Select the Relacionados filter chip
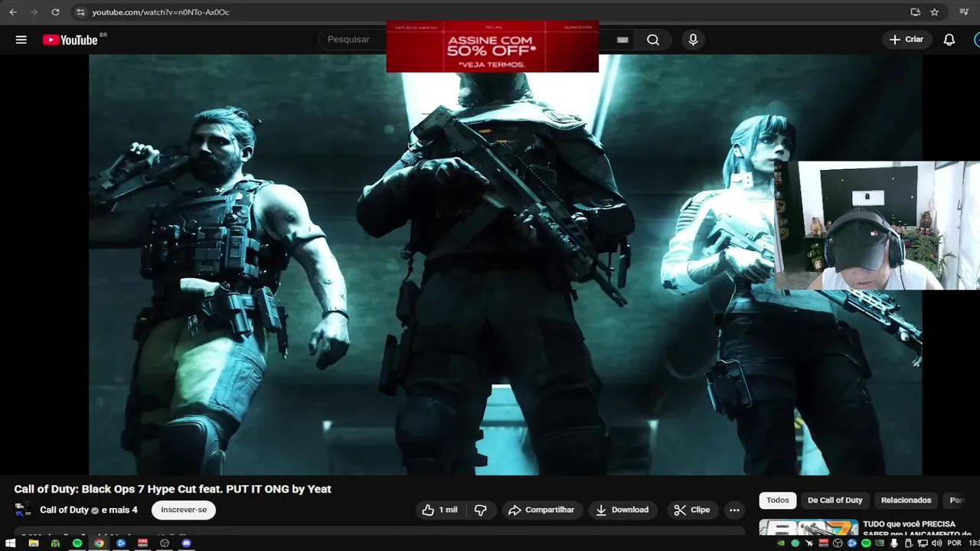 906,500
